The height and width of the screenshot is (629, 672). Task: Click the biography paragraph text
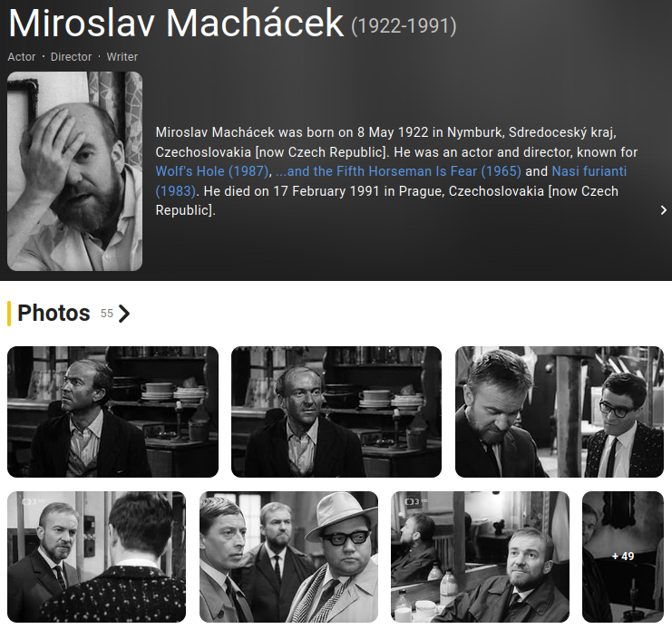pos(396,171)
